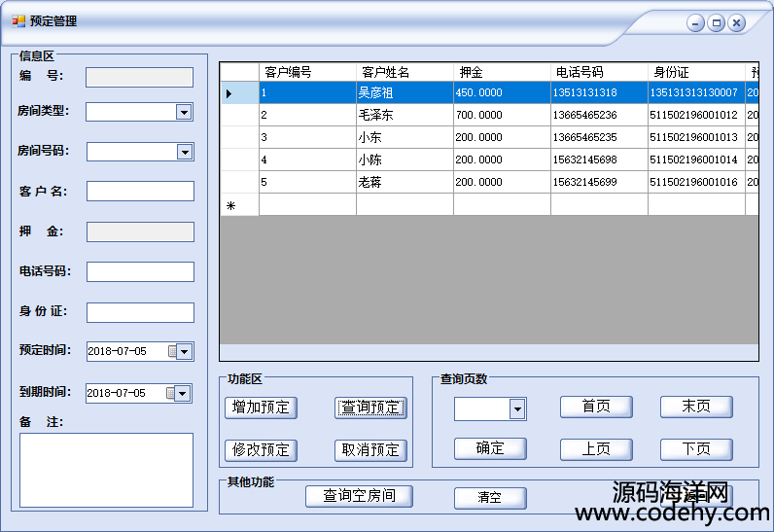
Task: Click the 预定管理 window title icon
Action: click(x=18, y=21)
